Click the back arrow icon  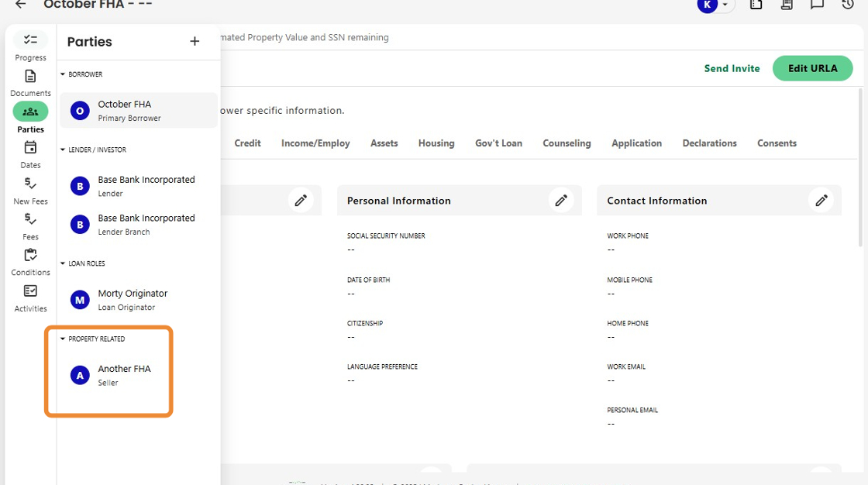[x=21, y=5]
